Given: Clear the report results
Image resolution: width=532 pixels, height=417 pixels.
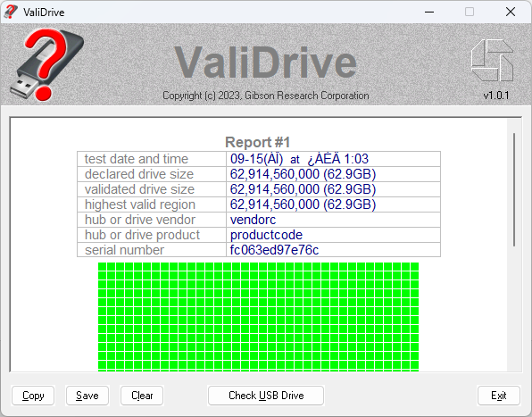Looking at the screenshot, I should (142, 396).
